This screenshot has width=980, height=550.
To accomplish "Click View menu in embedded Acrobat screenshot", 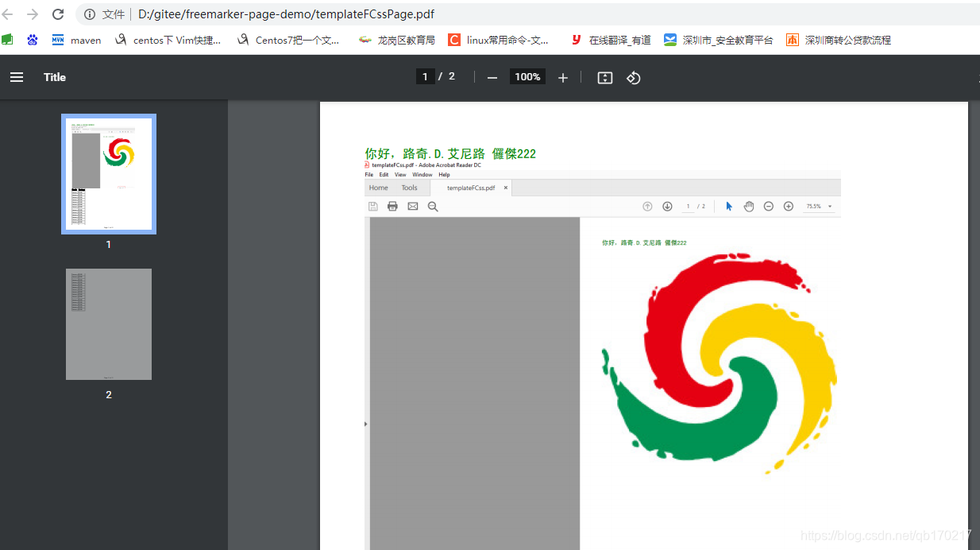I will pyautogui.click(x=400, y=175).
